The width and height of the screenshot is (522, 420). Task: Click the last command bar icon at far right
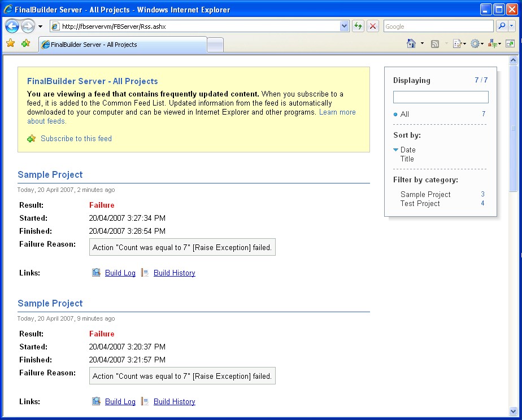point(510,43)
